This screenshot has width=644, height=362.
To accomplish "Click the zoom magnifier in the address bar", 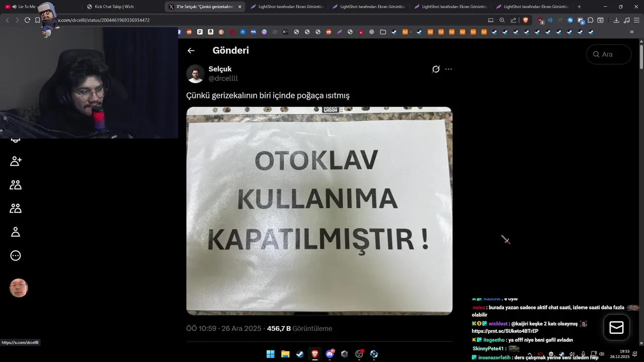I will coord(502,20).
